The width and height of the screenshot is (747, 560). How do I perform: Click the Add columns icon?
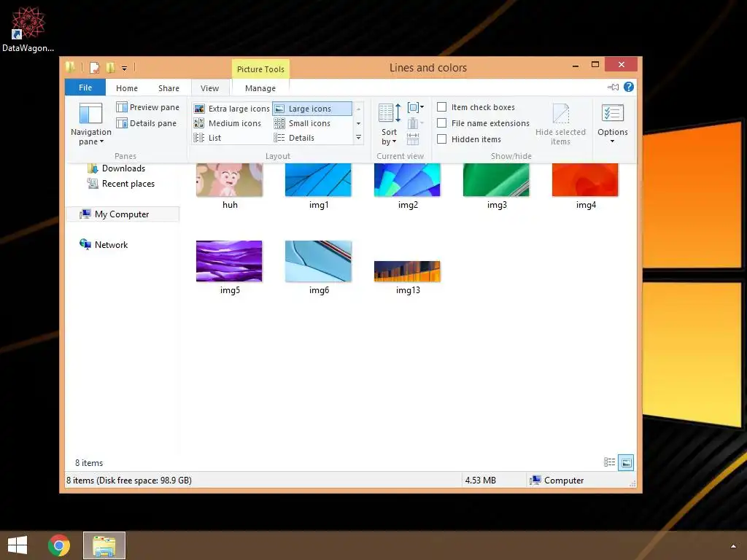click(415, 124)
